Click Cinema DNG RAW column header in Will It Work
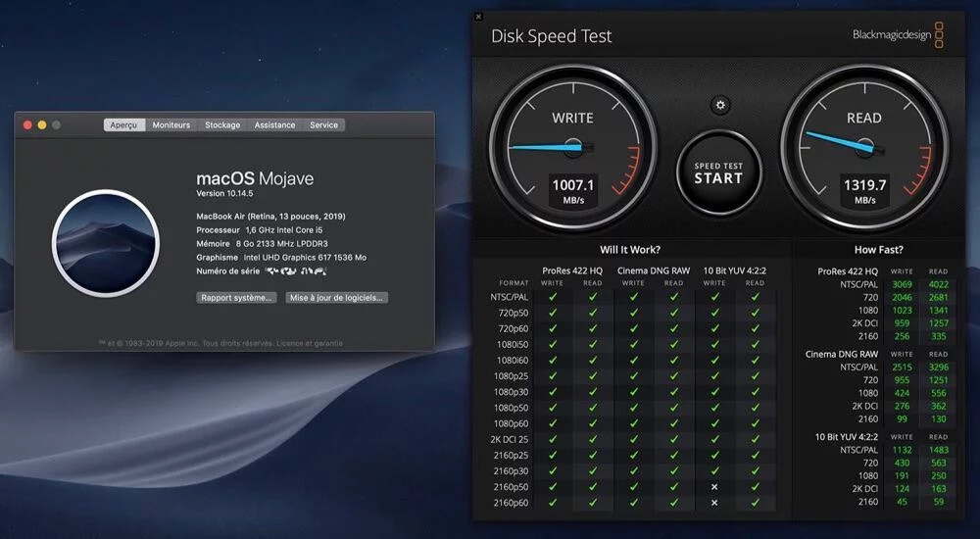 [654, 270]
